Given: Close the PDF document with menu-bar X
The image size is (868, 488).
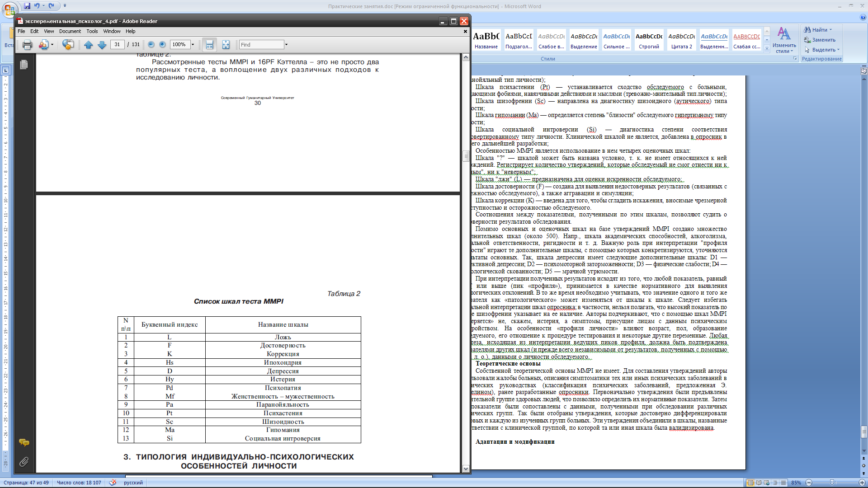Looking at the screenshot, I should [x=465, y=31].
